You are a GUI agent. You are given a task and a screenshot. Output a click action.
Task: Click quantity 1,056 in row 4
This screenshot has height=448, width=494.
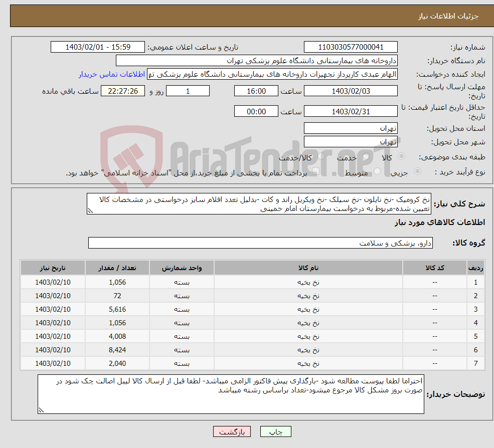coord(117,323)
